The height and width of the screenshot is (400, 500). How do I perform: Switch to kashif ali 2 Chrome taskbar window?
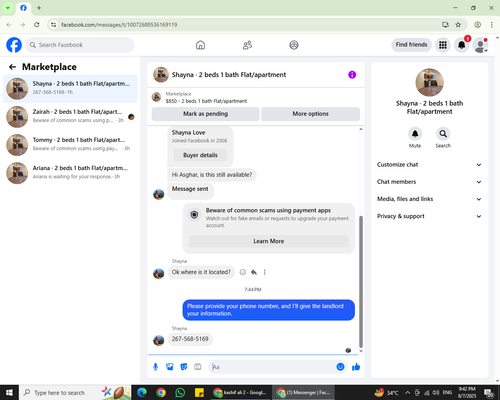point(240,393)
